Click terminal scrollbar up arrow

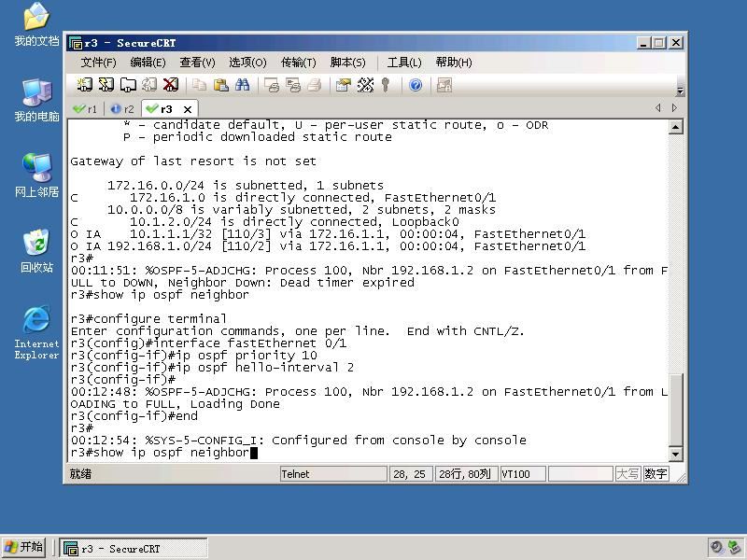click(x=675, y=127)
